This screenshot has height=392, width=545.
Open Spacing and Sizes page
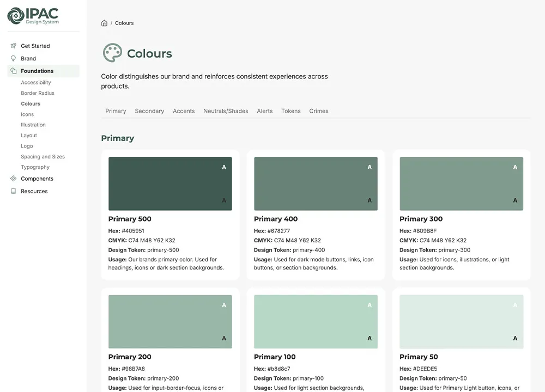pyautogui.click(x=43, y=157)
